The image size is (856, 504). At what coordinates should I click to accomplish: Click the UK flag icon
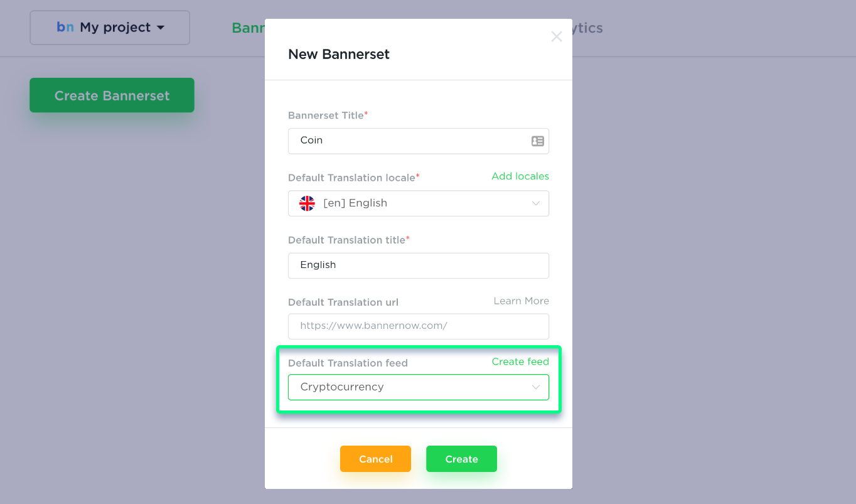click(307, 203)
